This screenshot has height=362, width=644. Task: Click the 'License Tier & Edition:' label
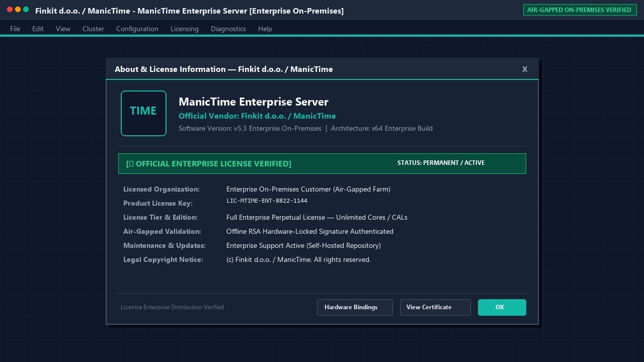click(x=160, y=217)
